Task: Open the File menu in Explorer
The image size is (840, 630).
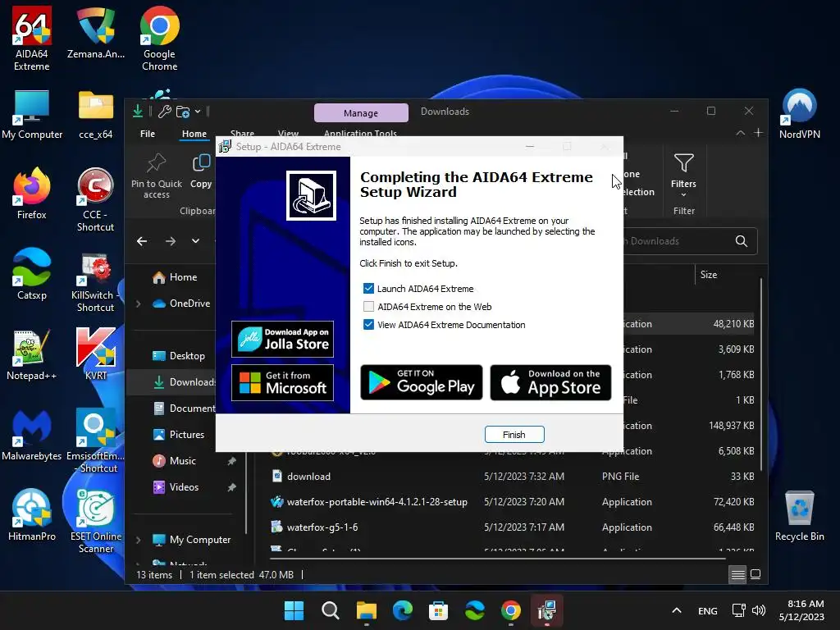Action: point(148,134)
